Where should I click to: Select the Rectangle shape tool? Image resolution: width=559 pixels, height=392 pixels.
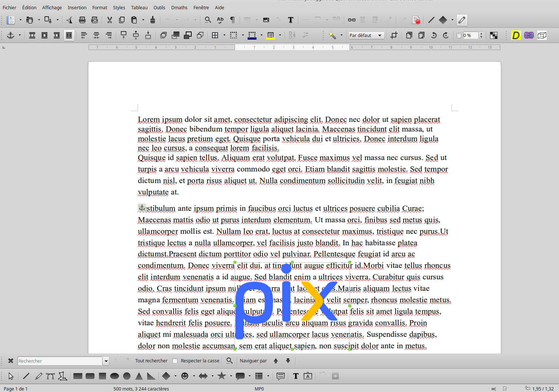pos(78,376)
